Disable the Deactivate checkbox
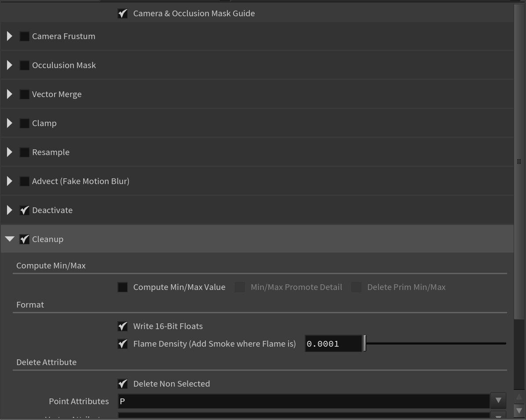The image size is (526, 420). point(24,210)
